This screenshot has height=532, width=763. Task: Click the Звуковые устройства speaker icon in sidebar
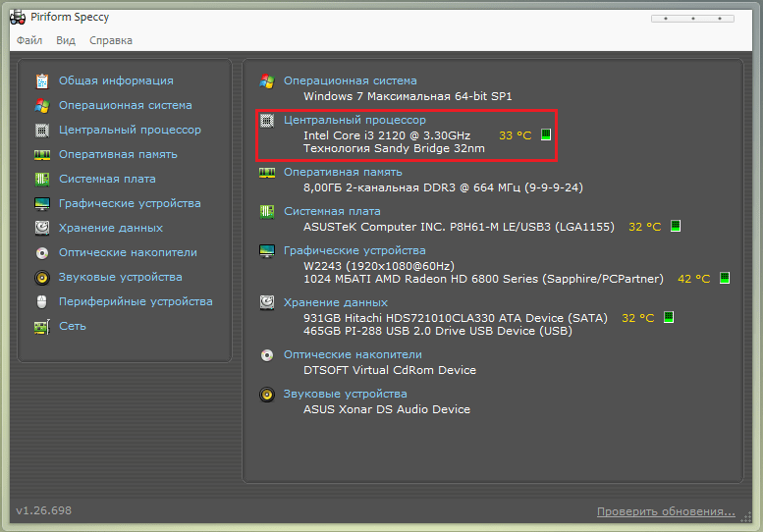42,277
